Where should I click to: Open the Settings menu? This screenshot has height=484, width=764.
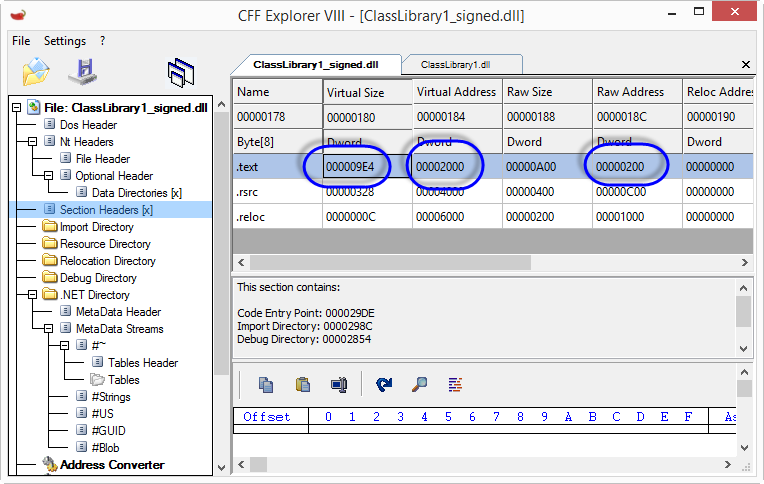click(x=65, y=41)
